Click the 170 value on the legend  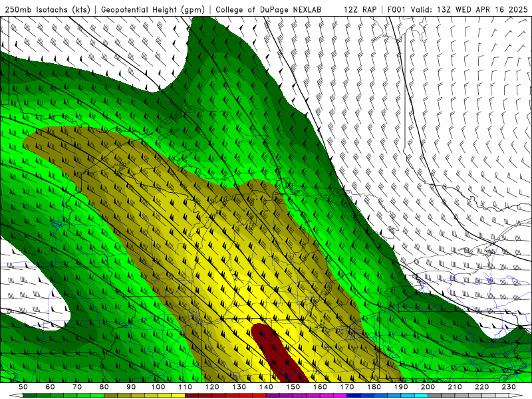click(x=347, y=387)
